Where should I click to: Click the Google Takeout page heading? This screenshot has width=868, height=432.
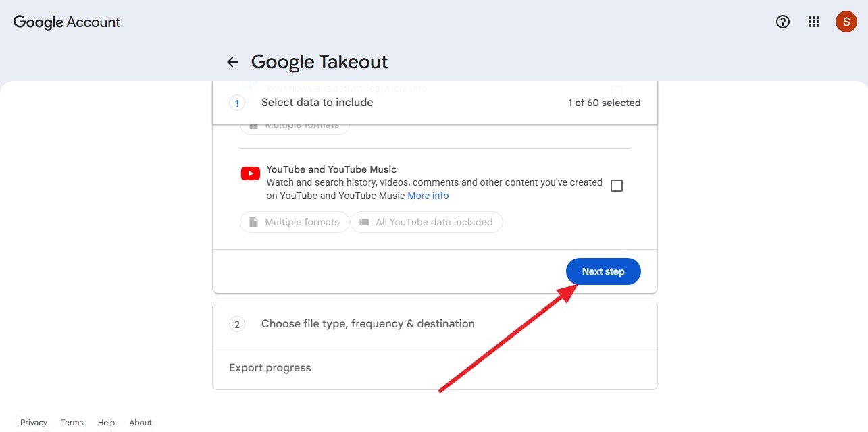[x=320, y=62]
